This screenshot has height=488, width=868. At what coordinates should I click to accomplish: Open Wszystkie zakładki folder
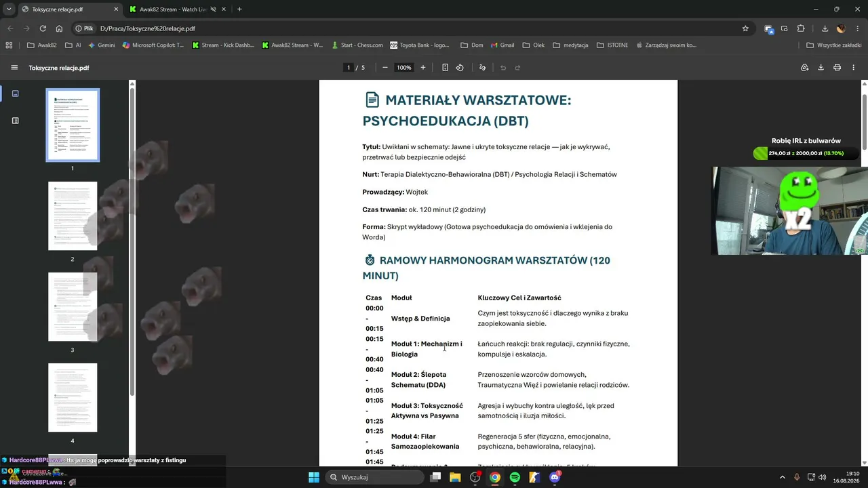[x=833, y=45]
